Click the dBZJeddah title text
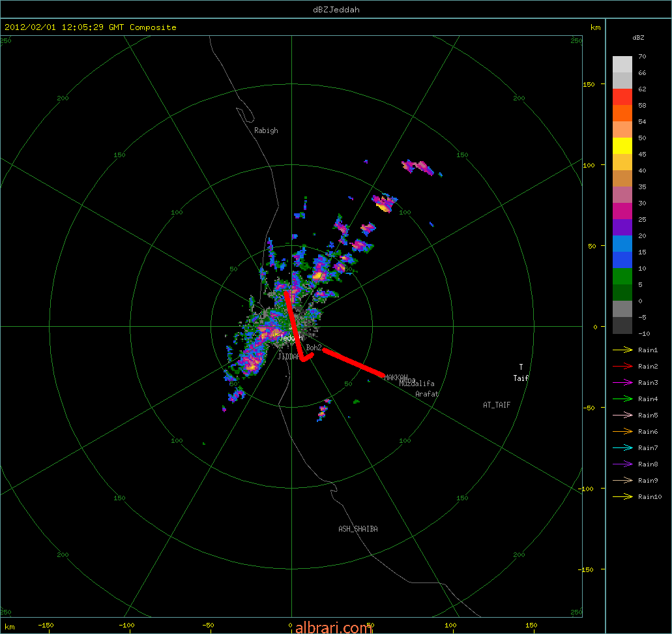The height and width of the screenshot is (634, 672). point(336,9)
